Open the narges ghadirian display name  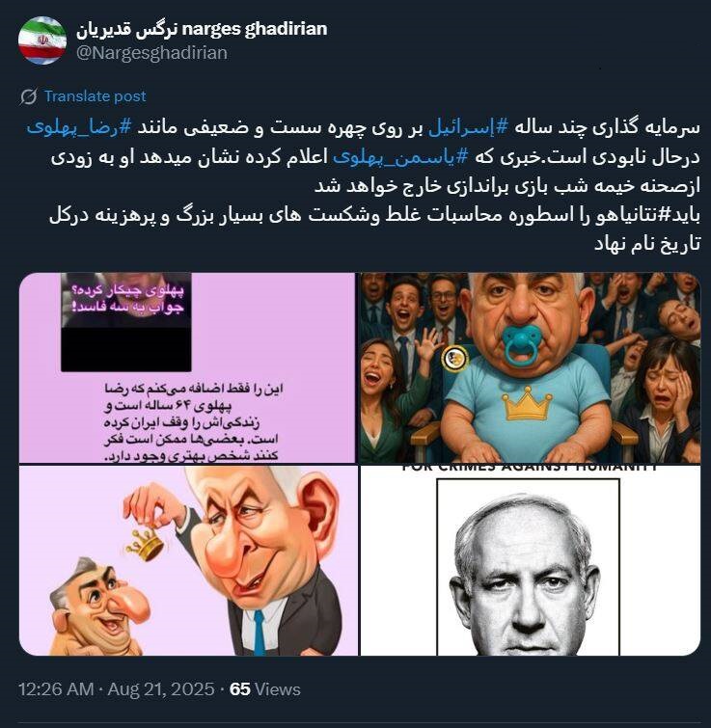pyautogui.click(x=202, y=29)
